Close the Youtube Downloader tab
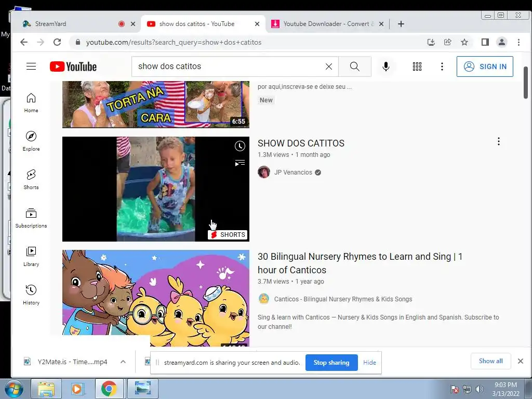532x399 pixels. (381, 24)
